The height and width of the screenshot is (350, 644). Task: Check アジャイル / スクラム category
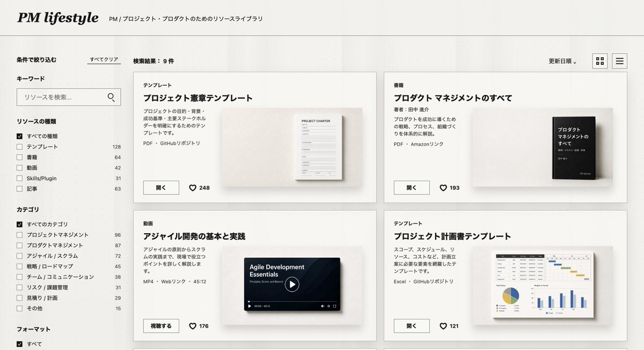coord(20,256)
